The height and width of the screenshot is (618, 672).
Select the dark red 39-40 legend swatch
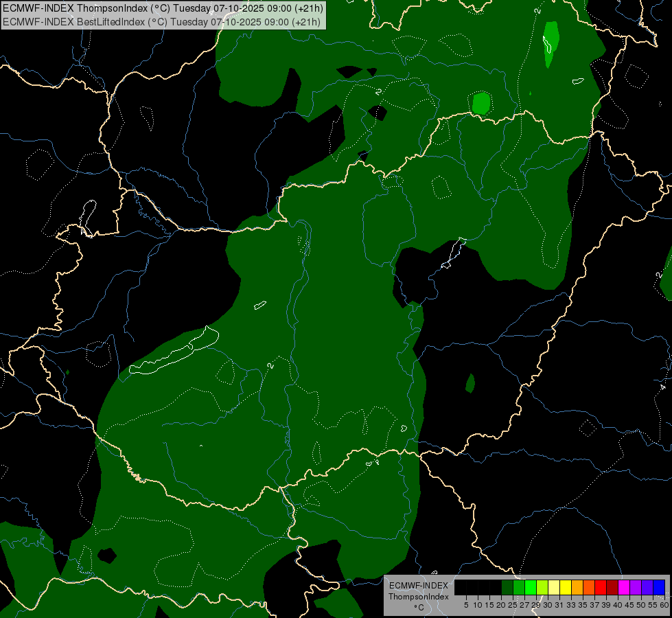612,587
